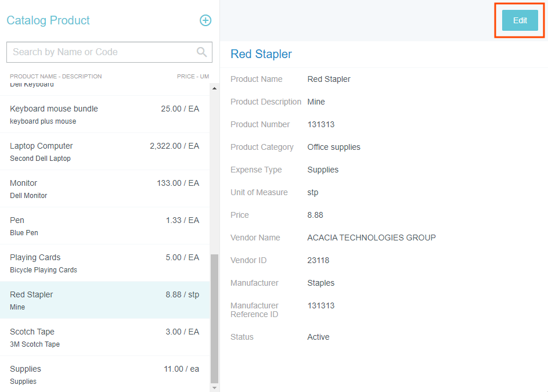
Task: Select the Red Stapler list item
Action: click(x=104, y=300)
